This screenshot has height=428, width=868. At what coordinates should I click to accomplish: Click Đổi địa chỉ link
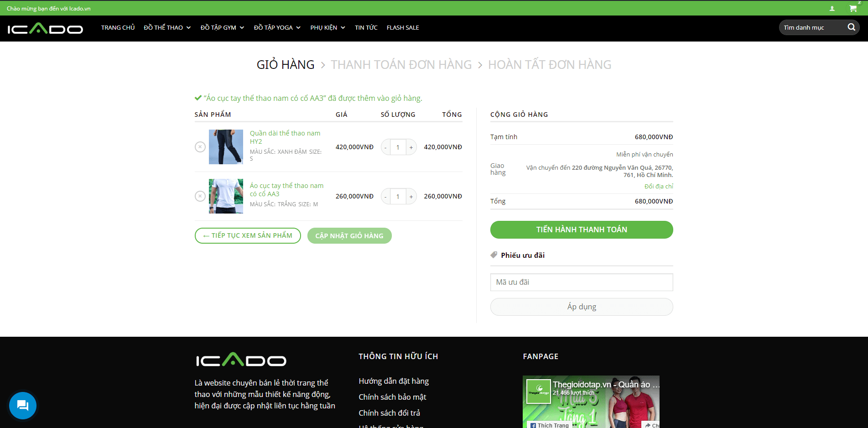(x=658, y=186)
